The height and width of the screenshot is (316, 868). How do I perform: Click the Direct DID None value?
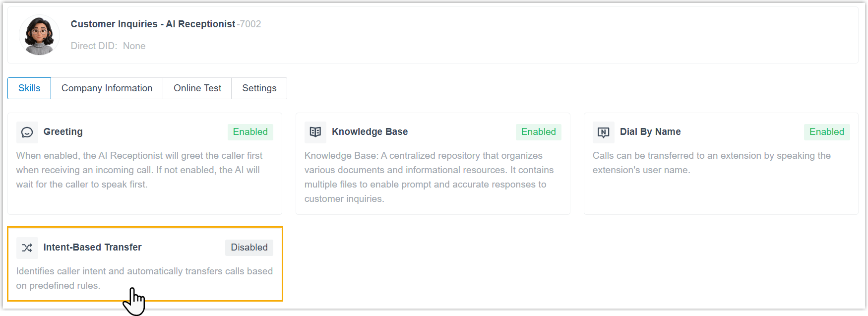134,46
